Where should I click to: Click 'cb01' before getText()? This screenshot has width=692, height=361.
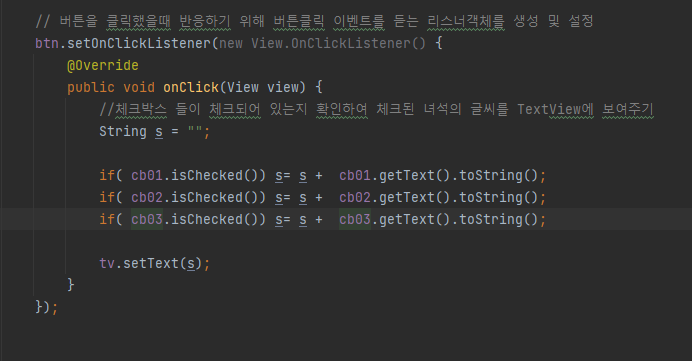point(355,176)
